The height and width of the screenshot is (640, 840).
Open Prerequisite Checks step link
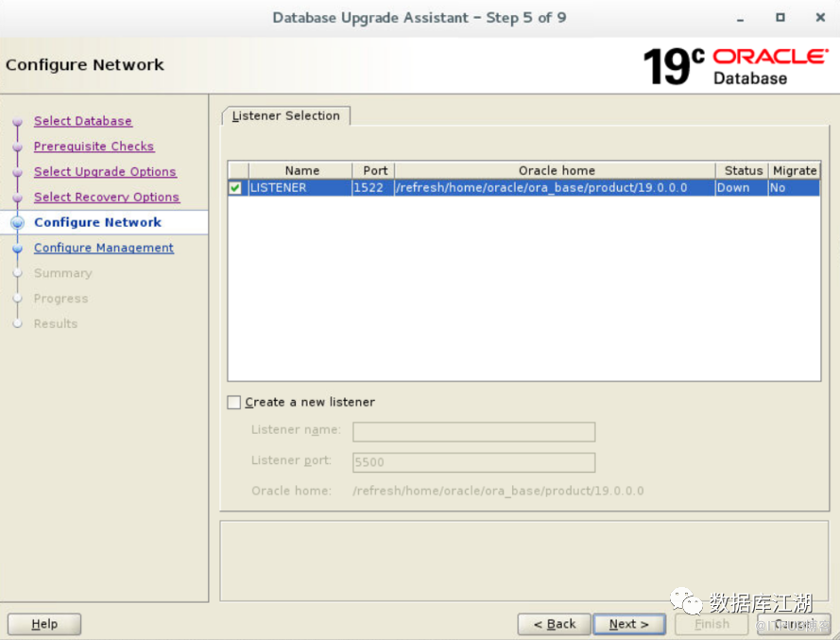coord(94,147)
